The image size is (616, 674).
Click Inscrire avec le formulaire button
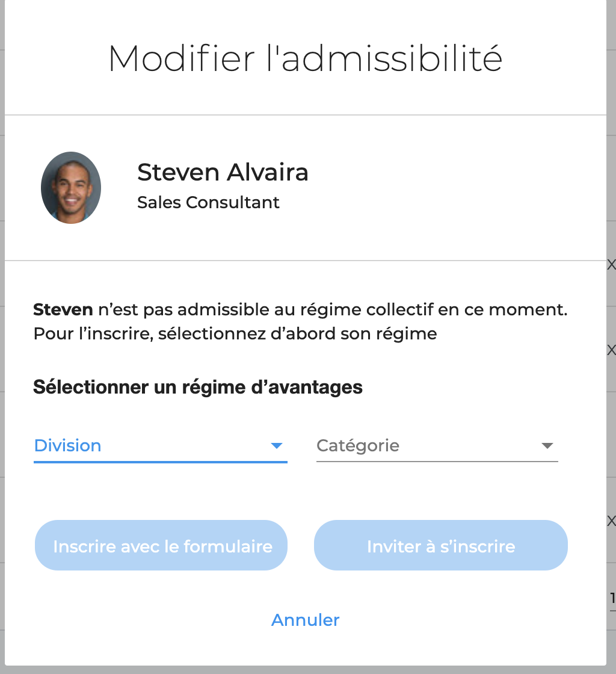point(161,545)
